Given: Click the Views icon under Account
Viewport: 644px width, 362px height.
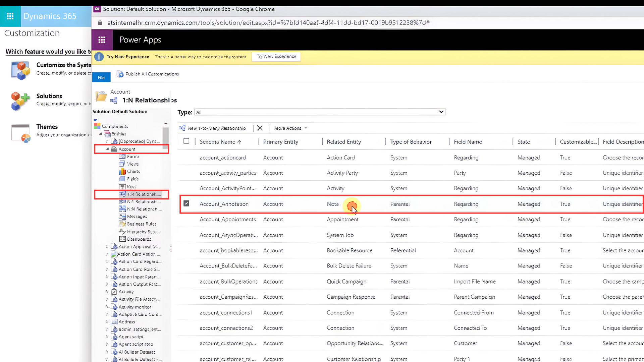Looking at the screenshot, I should click(122, 164).
